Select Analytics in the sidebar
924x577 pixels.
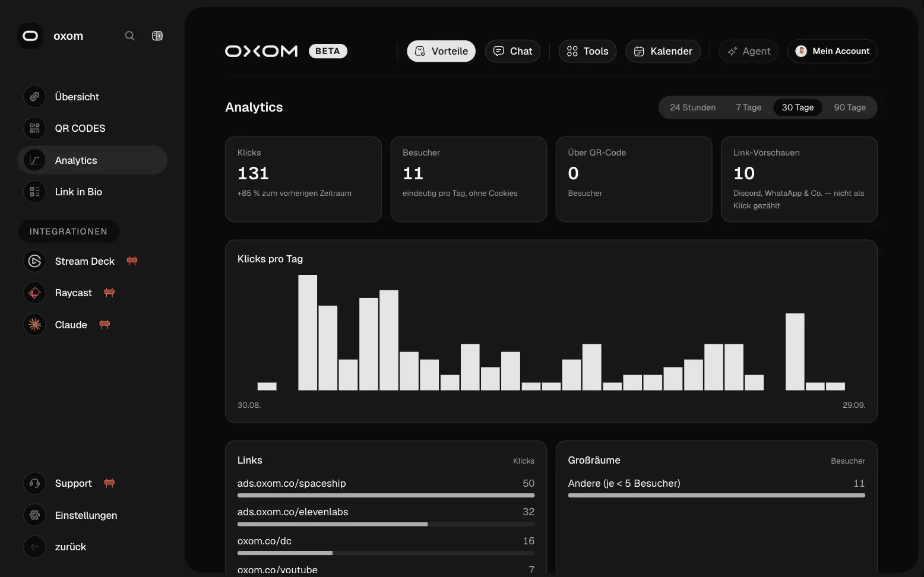pyautogui.click(x=93, y=160)
